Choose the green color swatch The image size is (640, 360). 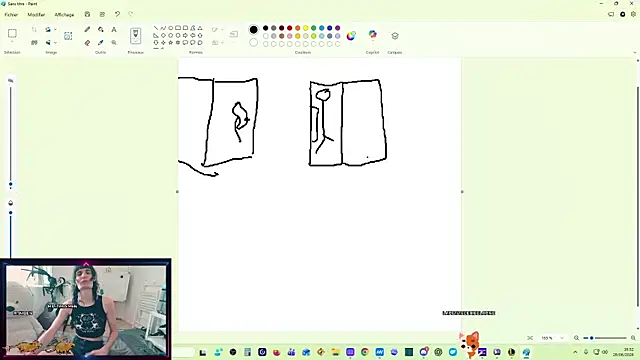pos(313,28)
